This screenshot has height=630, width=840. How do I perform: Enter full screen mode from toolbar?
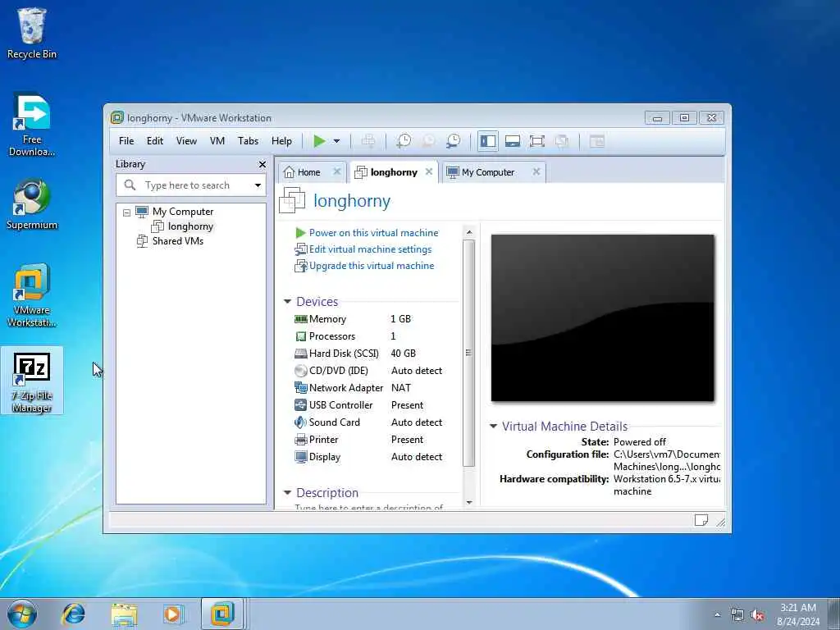click(536, 141)
